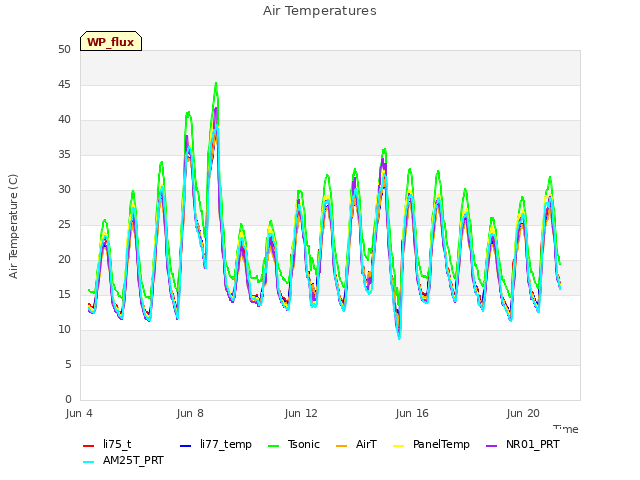Click the Tsonic peak near 45 degrees

point(216,84)
